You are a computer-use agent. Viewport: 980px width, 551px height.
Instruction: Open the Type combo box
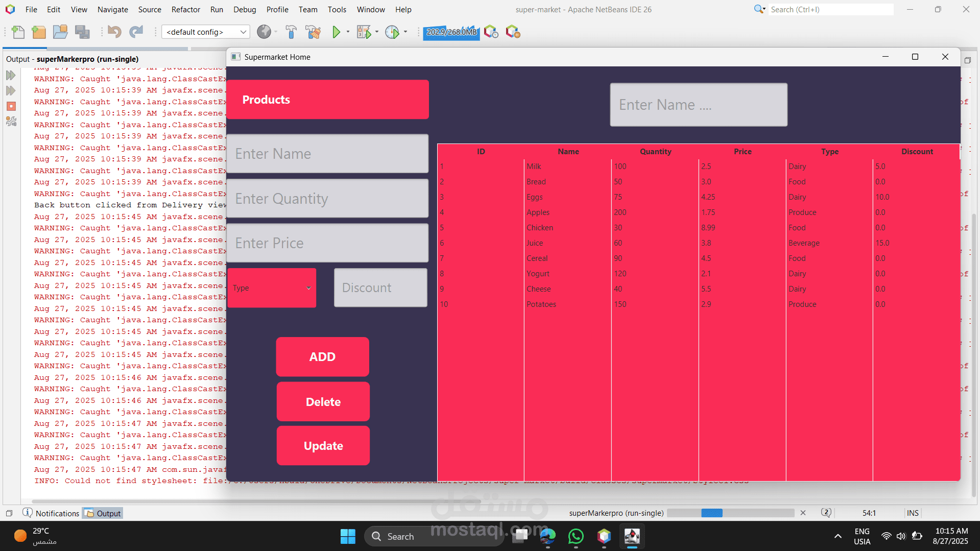point(272,288)
